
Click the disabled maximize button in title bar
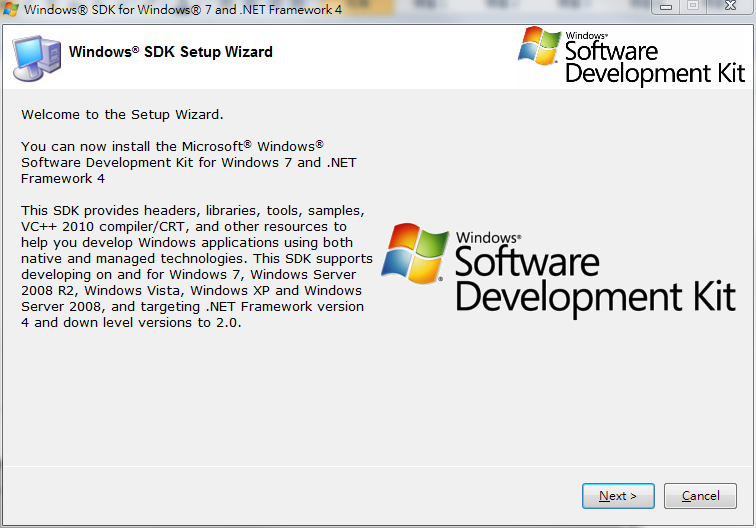(x=693, y=7)
